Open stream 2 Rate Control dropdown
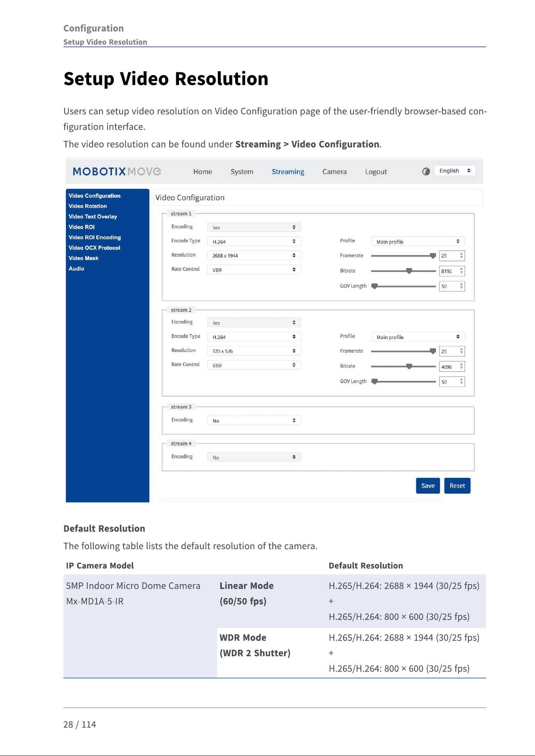 [x=254, y=365]
